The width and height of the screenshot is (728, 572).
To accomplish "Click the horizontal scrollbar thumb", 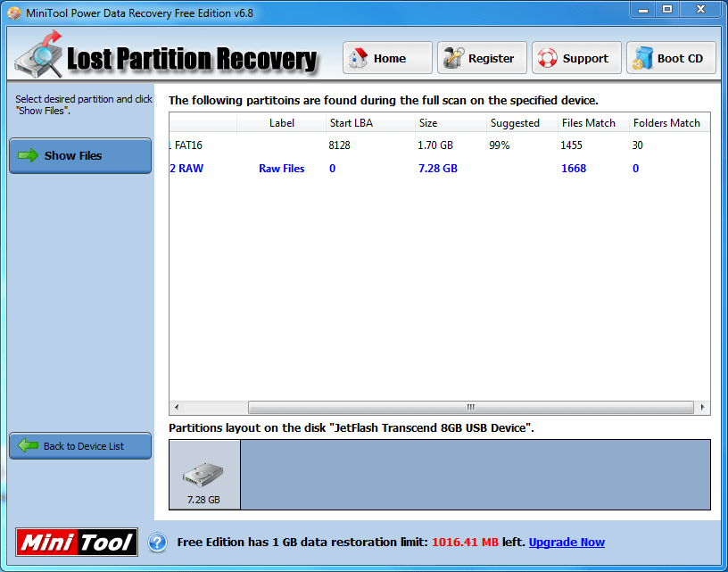I will [471, 407].
